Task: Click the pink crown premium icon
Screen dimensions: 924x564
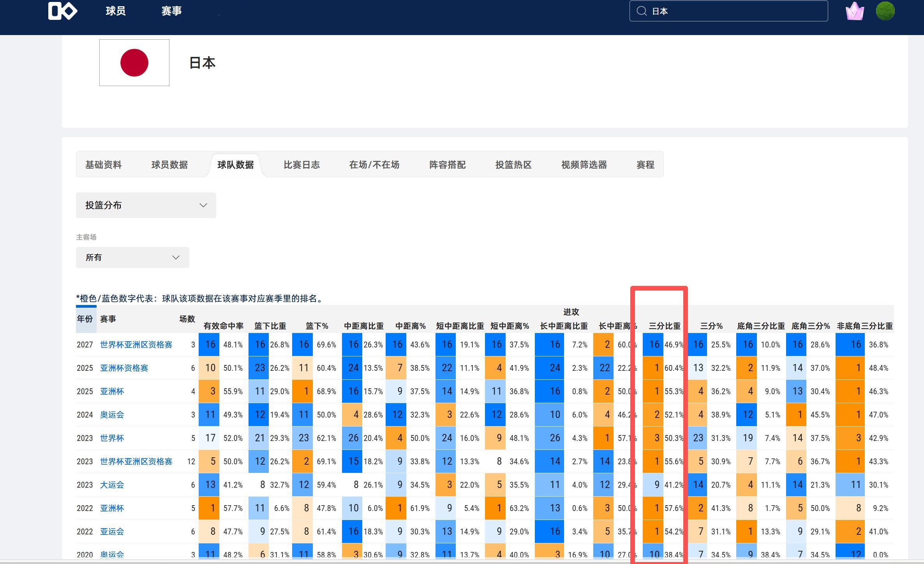Action: pyautogui.click(x=855, y=11)
